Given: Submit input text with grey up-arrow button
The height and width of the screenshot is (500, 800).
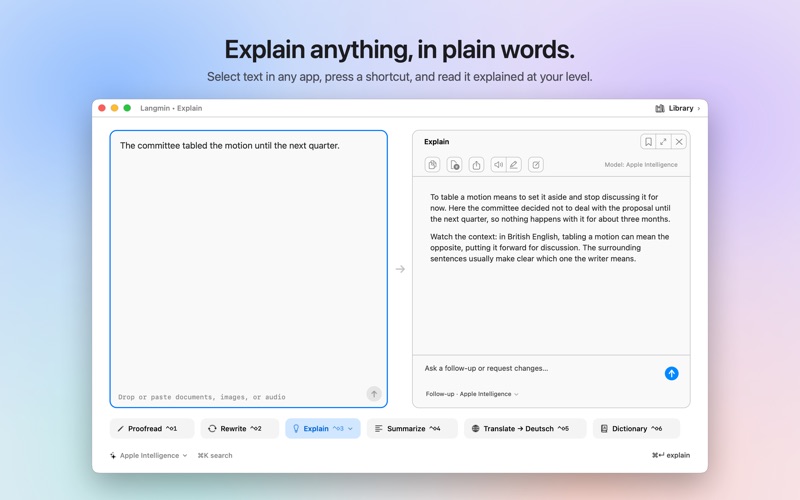Looking at the screenshot, I should pos(374,394).
